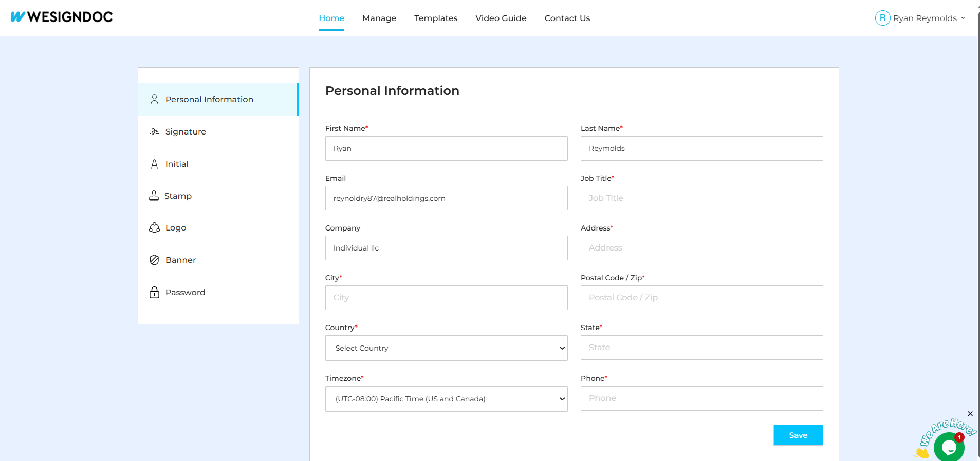Expand the Timezone dropdown
Image resolution: width=980 pixels, height=461 pixels.
pos(446,399)
